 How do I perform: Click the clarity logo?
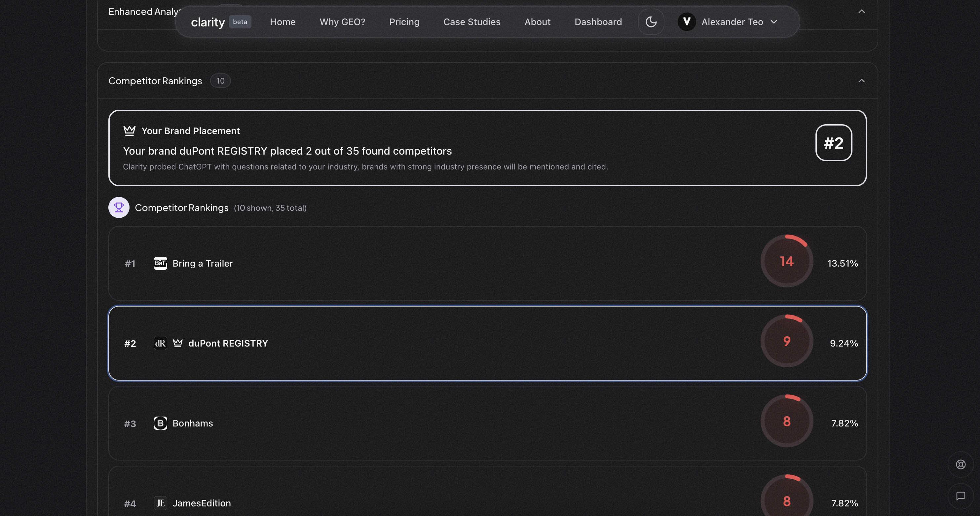coord(208,22)
